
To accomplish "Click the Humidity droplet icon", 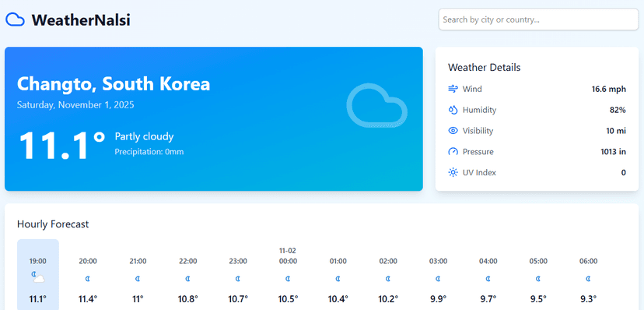I will point(453,110).
